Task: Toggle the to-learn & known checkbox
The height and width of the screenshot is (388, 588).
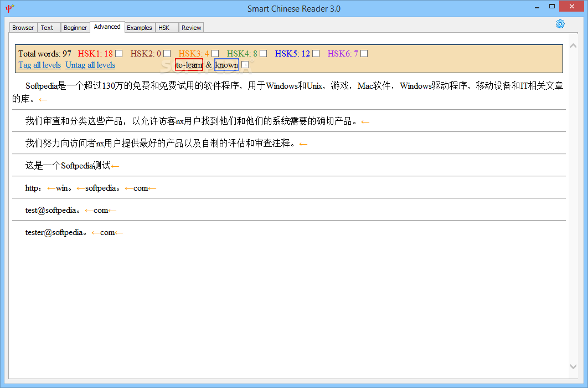Action: pos(245,65)
